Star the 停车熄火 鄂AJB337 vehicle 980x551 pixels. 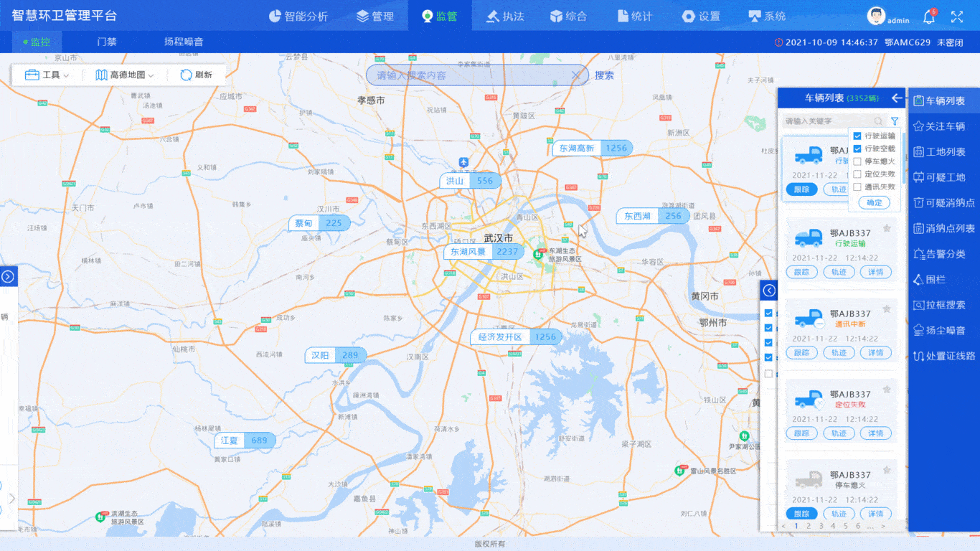click(x=887, y=470)
